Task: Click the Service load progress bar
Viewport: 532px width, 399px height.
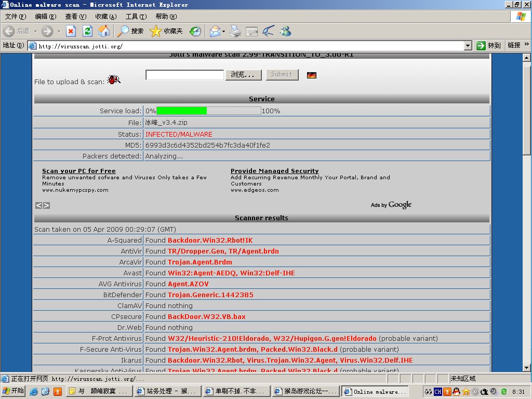Action: coord(209,111)
